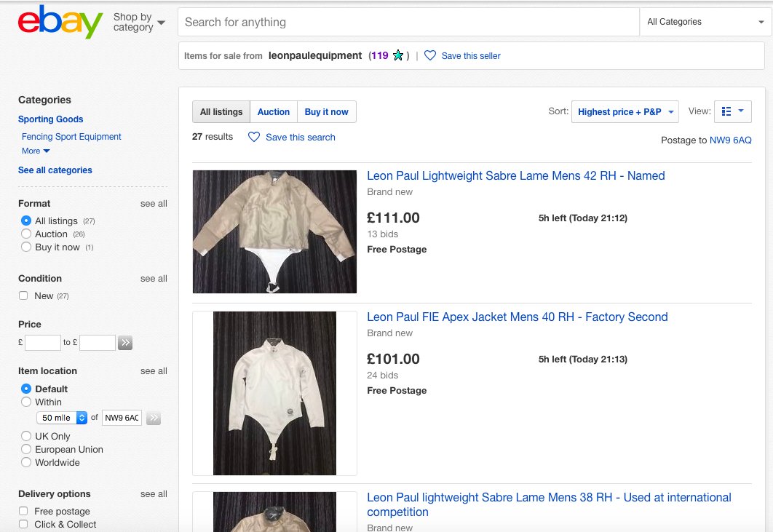Viewport: 773px width, 532px height.
Task: Click heart icon beside Save this search
Action: click(x=254, y=137)
